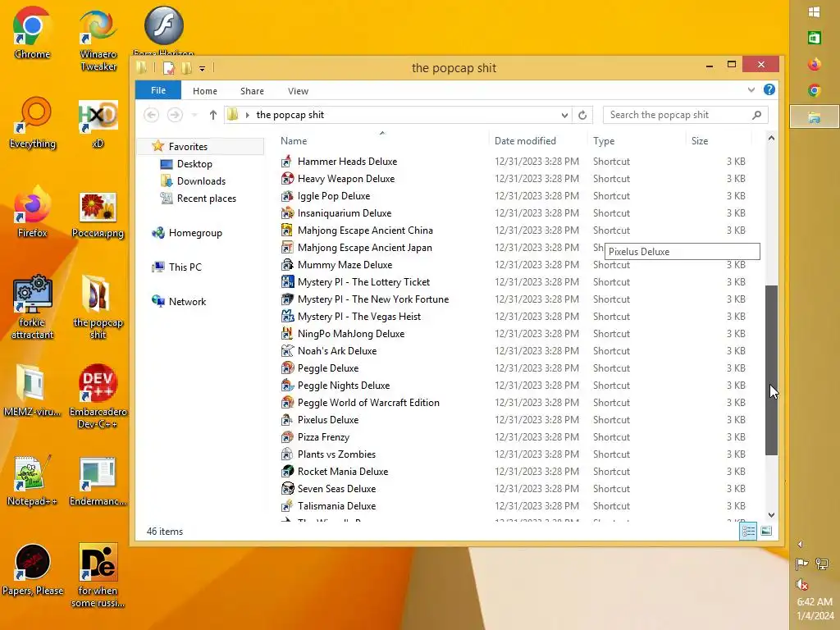Select the Seven Seas Deluxe icon
Viewport: 840px width, 630px height.
point(287,489)
